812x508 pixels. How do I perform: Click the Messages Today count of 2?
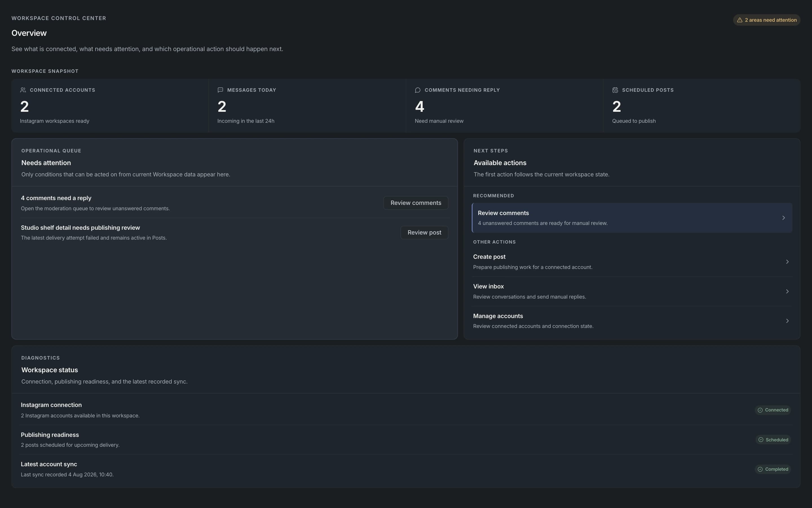point(222,107)
